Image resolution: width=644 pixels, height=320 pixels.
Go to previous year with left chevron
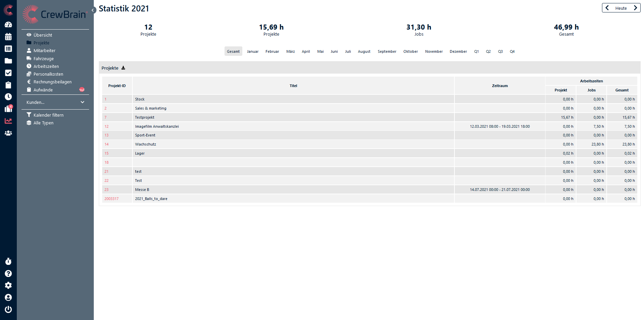pyautogui.click(x=607, y=8)
